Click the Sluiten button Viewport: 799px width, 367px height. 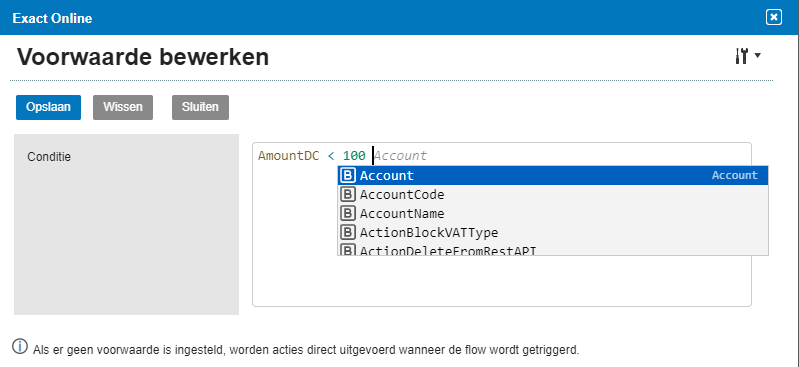click(x=200, y=108)
